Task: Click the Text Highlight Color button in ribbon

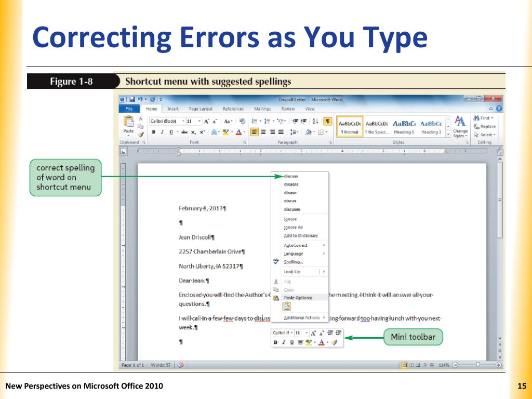Action: [x=225, y=132]
